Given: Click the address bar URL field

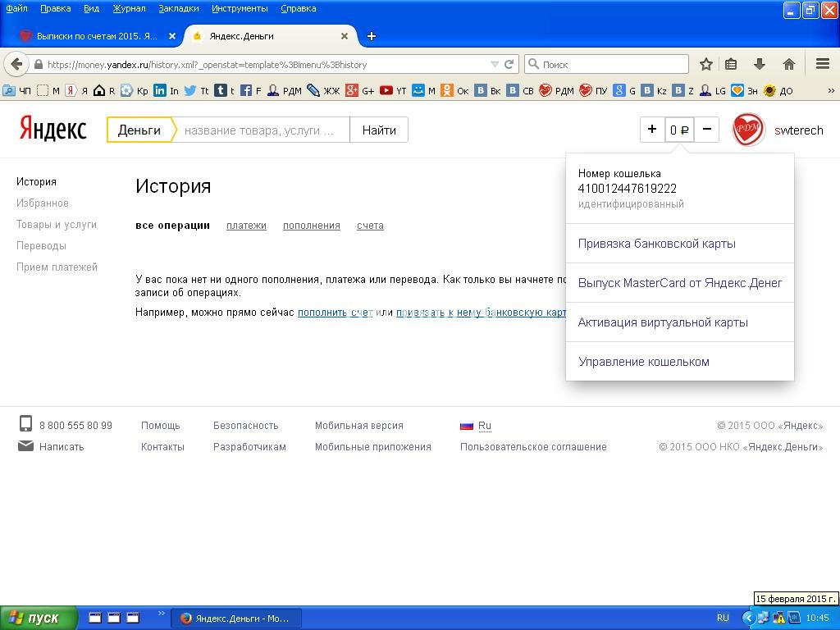Looking at the screenshot, I should point(267,64).
